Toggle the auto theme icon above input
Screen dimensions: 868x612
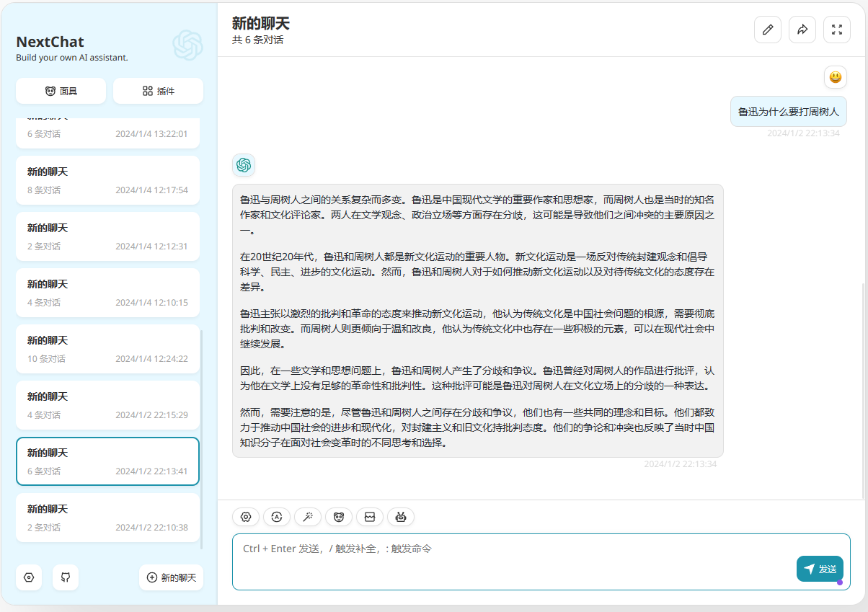[x=277, y=517]
